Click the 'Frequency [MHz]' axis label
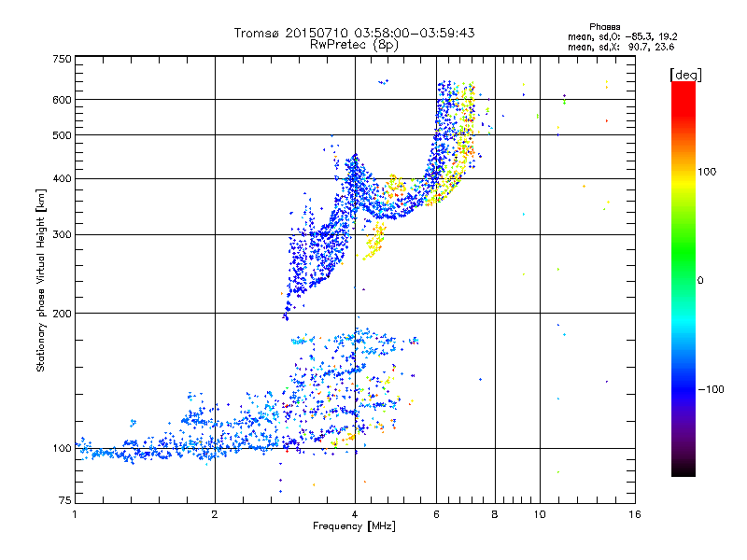The width and height of the screenshot is (747, 560). 354,526
